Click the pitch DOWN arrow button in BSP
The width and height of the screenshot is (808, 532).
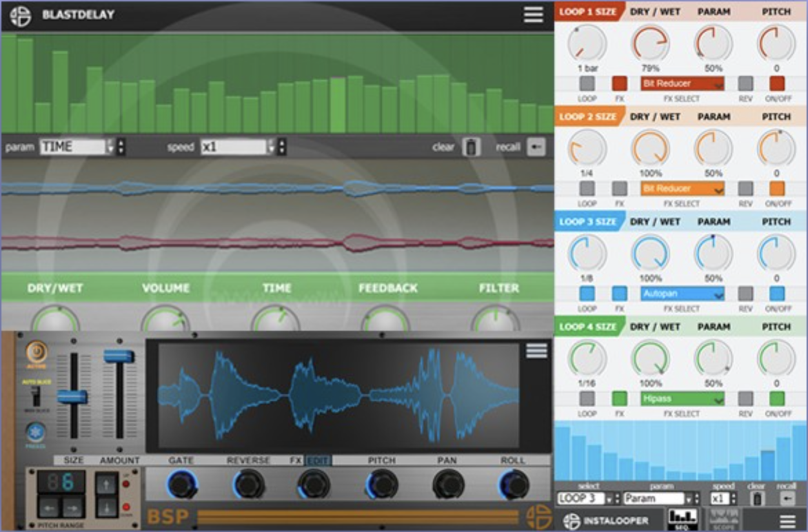click(x=107, y=507)
